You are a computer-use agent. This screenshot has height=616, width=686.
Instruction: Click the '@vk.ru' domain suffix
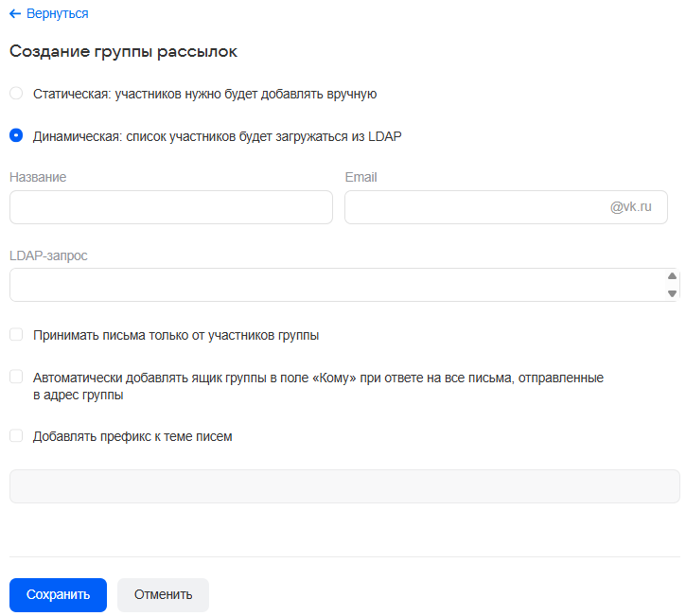[631, 207]
